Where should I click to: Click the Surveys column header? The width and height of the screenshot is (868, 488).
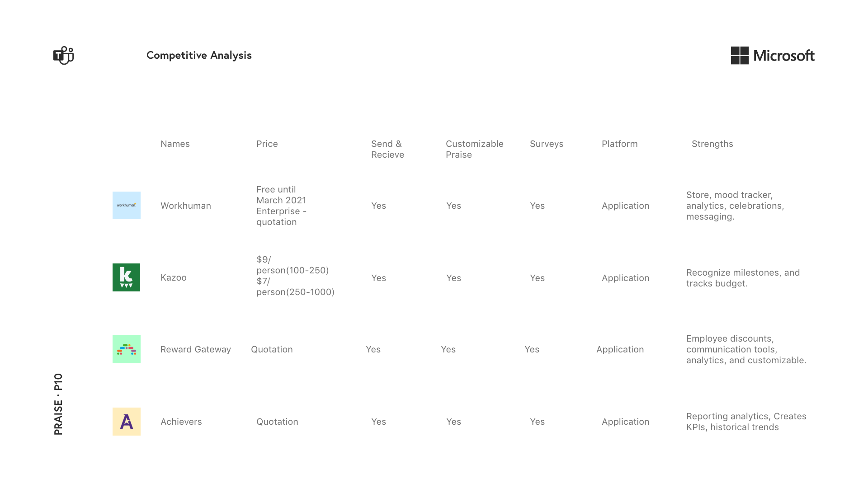click(x=546, y=144)
